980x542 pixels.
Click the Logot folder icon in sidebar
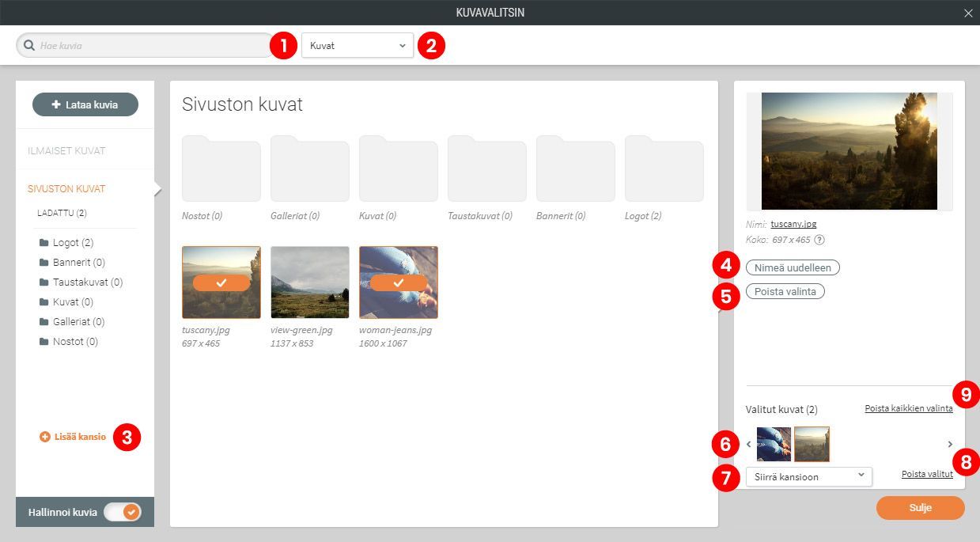point(44,243)
